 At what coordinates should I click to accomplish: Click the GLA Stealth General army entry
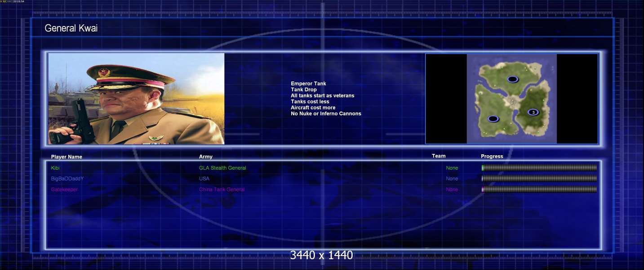click(222, 168)
